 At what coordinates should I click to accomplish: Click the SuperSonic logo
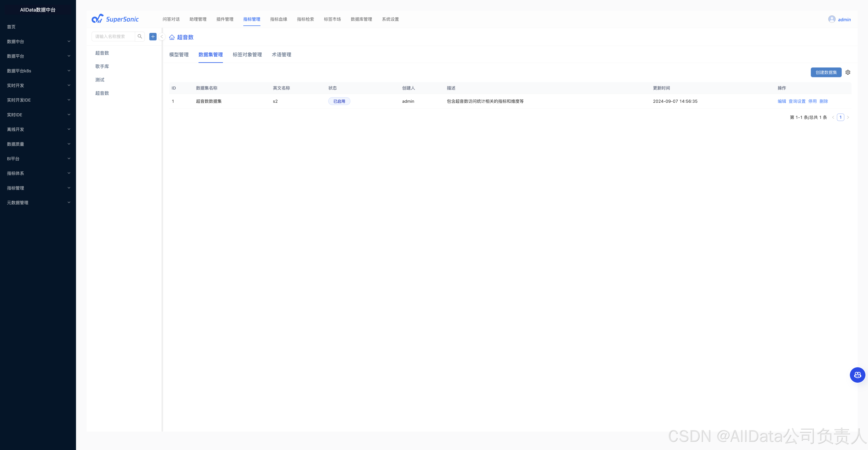click(115, 19)
